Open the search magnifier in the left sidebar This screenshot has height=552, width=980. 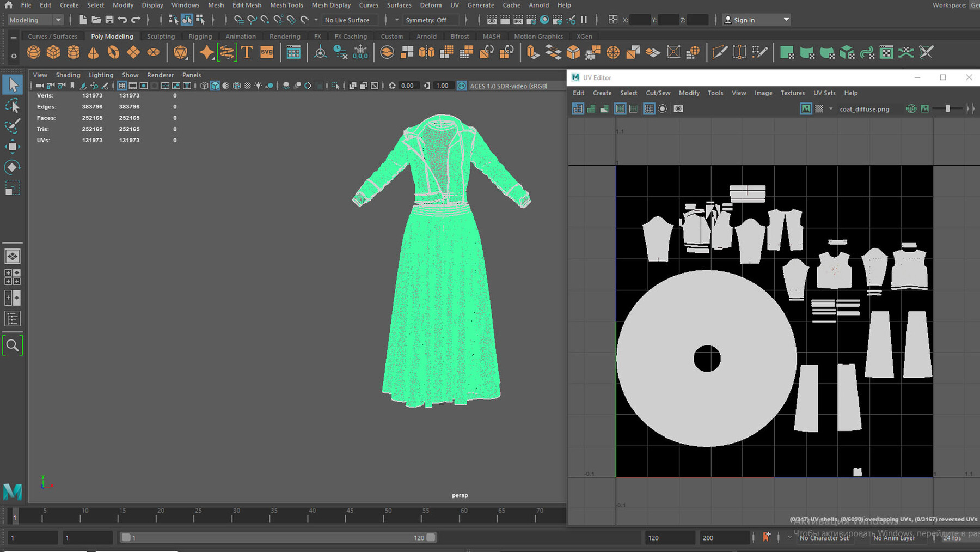(13, 345)
